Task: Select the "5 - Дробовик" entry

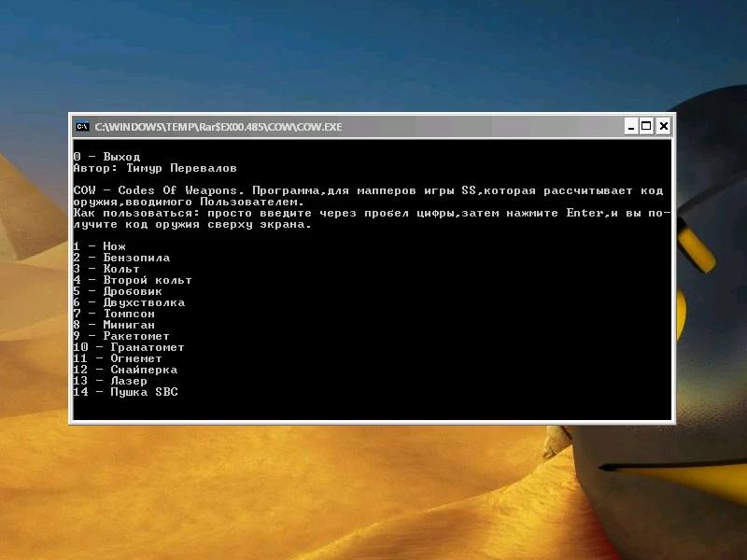Action: (117, 290)
